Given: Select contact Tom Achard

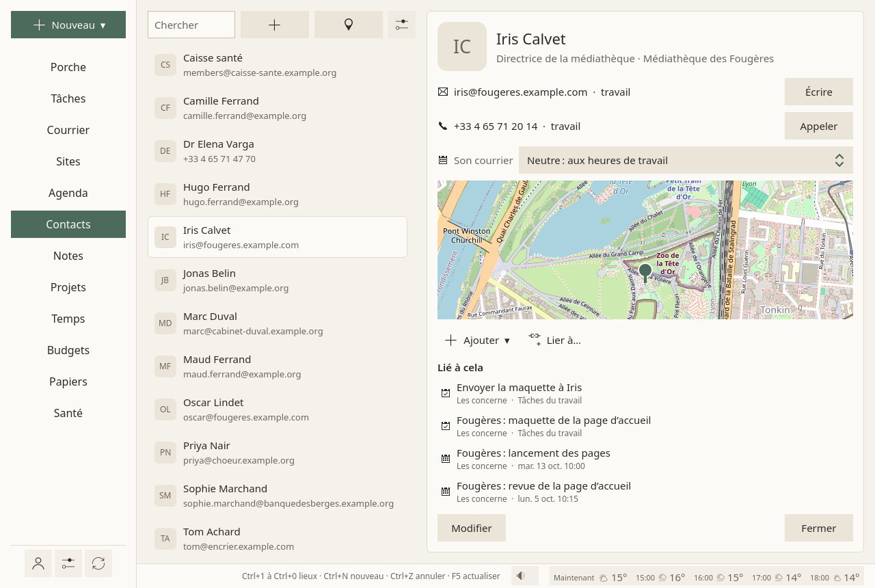Looking at the screenshot, I should [x=278, y=539].
